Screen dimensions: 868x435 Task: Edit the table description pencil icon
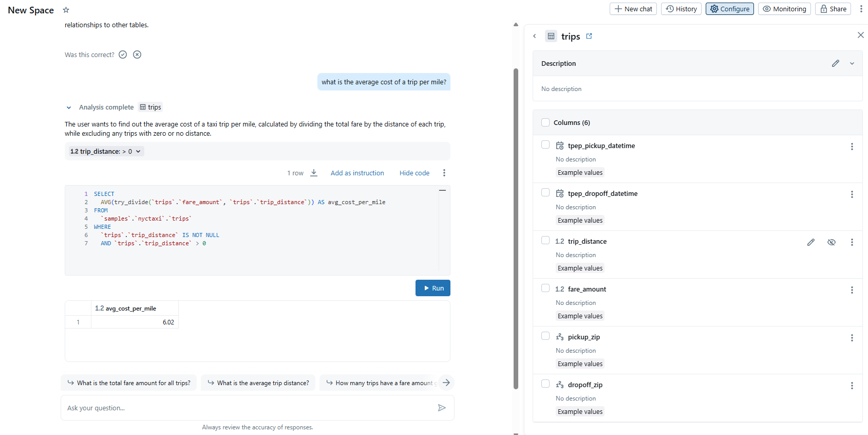[836, 63]
